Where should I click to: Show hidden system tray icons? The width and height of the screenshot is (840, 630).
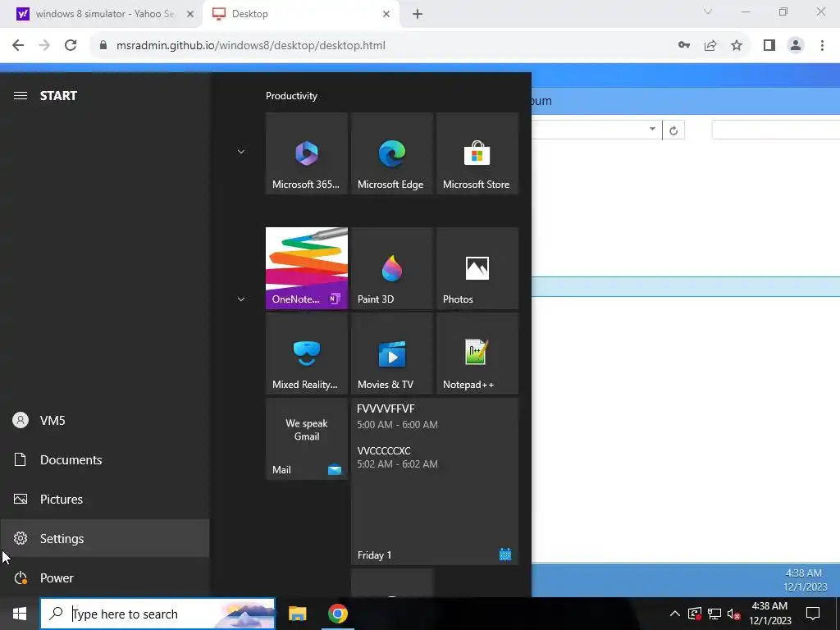(675, 614)
